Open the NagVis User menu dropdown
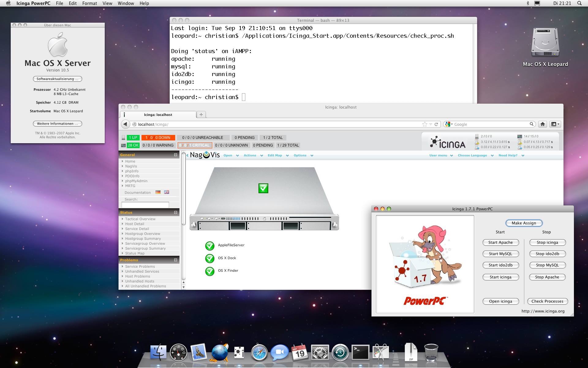This screenshot has width=588, height=368. pos(441,155)
